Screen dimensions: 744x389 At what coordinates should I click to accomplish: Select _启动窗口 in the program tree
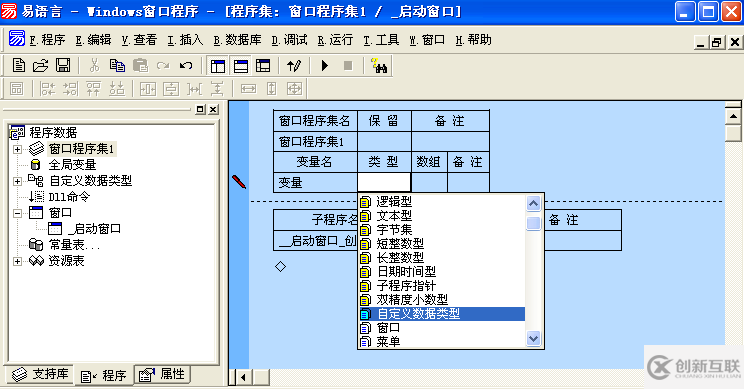(94, 229)
